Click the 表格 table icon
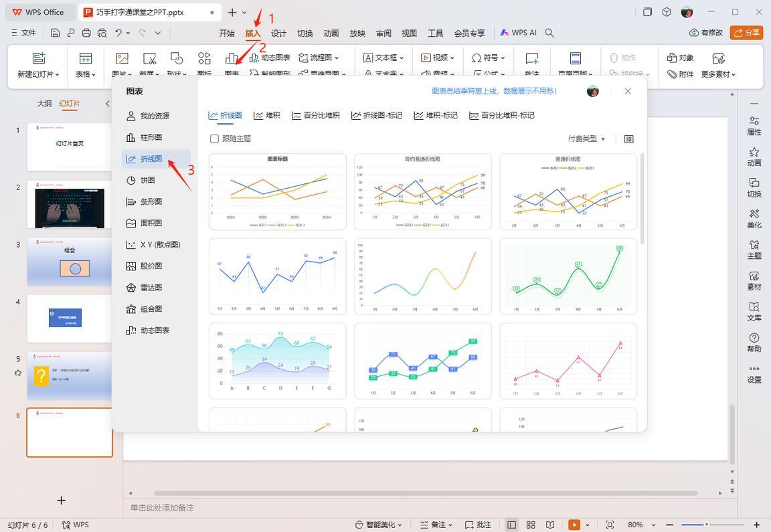Screen dimensions: 771x532 [x=86, y=58]
